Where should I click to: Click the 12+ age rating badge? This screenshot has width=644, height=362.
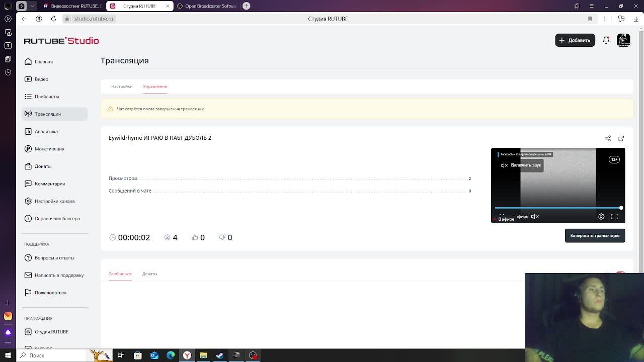click(614, 159)
